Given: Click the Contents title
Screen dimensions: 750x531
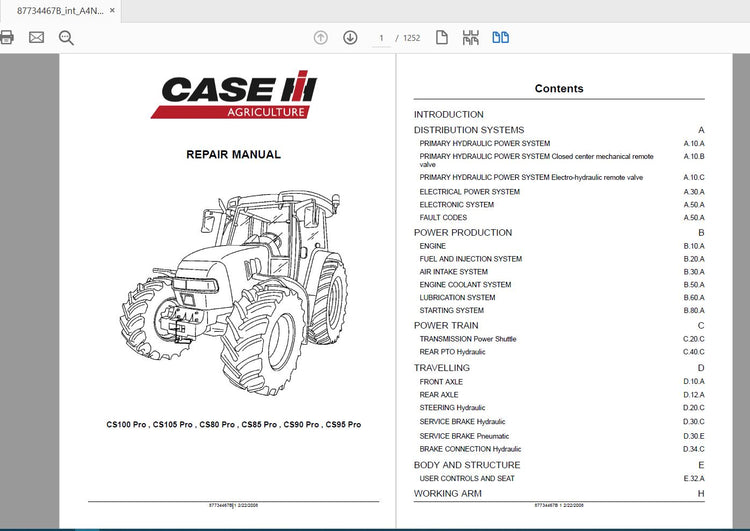Looking at the screenshot, I should click(x=559, y=88).
